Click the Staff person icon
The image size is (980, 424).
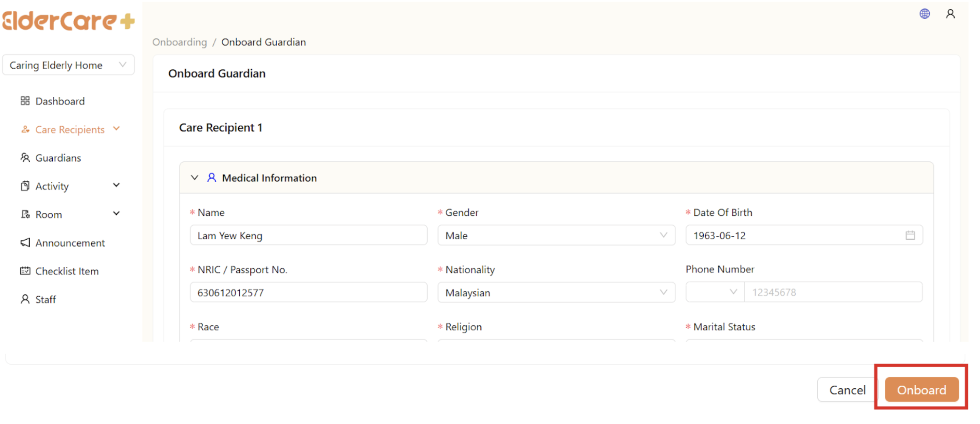coord(25,299)
